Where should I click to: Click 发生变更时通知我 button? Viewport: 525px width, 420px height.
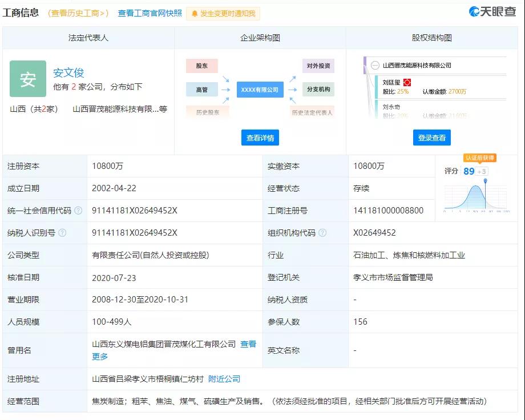pos(223,14)
